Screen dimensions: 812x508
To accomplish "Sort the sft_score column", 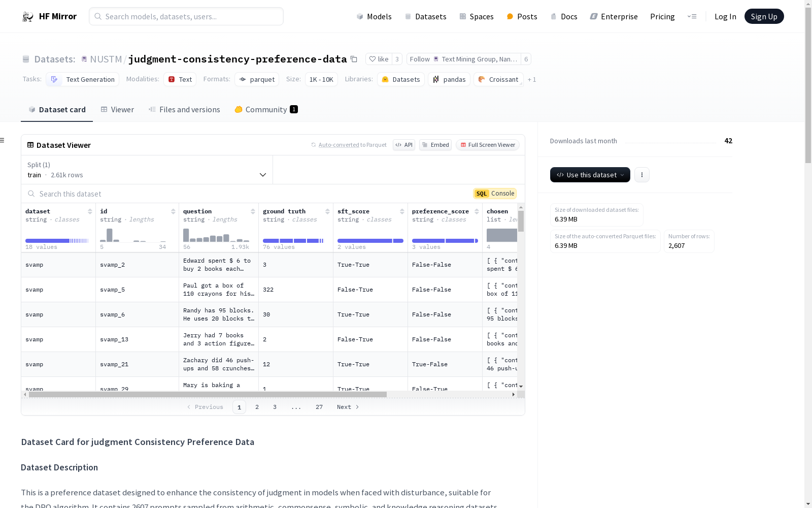I will click(402, 211).
